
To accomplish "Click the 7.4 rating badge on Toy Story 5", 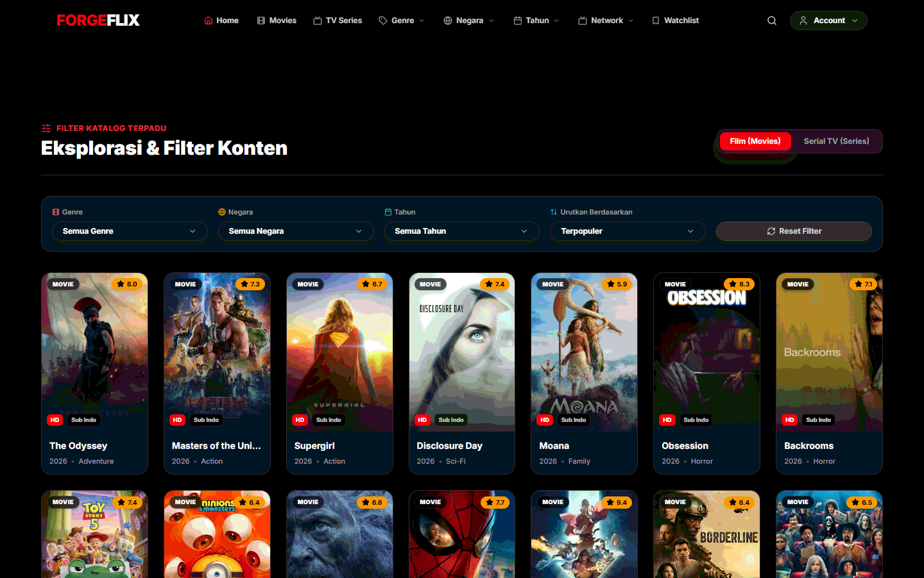I will [x=127, y=502].
